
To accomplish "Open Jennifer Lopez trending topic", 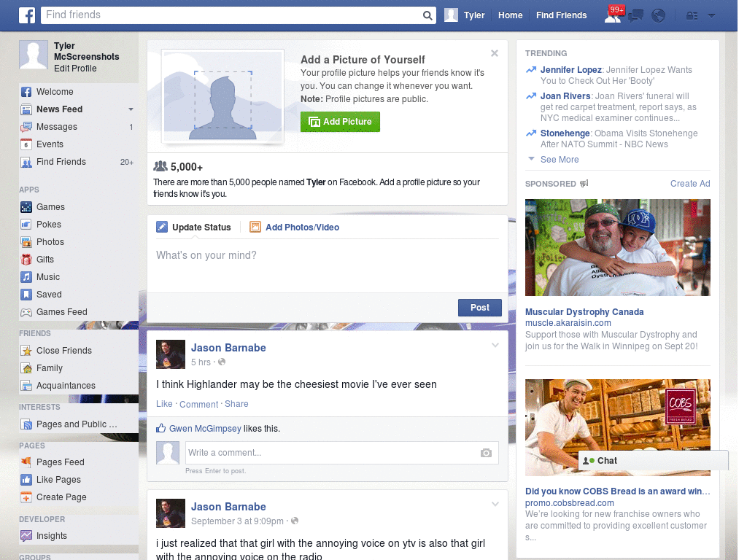I will (570, 70).
